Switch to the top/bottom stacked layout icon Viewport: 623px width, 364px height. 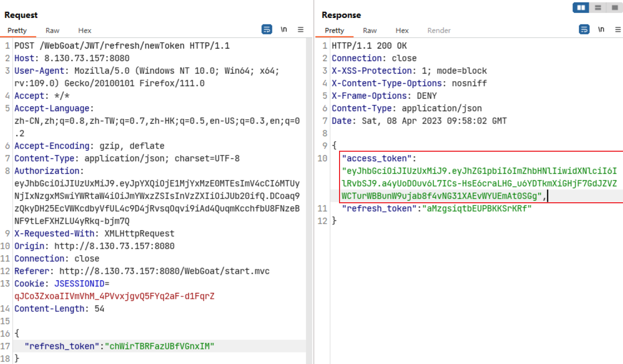(x=597, y=8)
